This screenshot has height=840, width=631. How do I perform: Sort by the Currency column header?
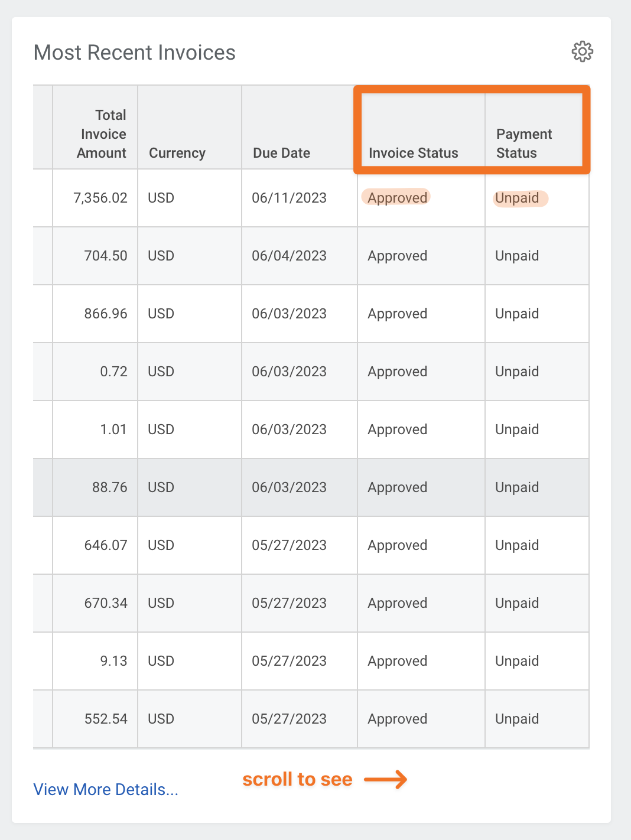tap(177, 152)
